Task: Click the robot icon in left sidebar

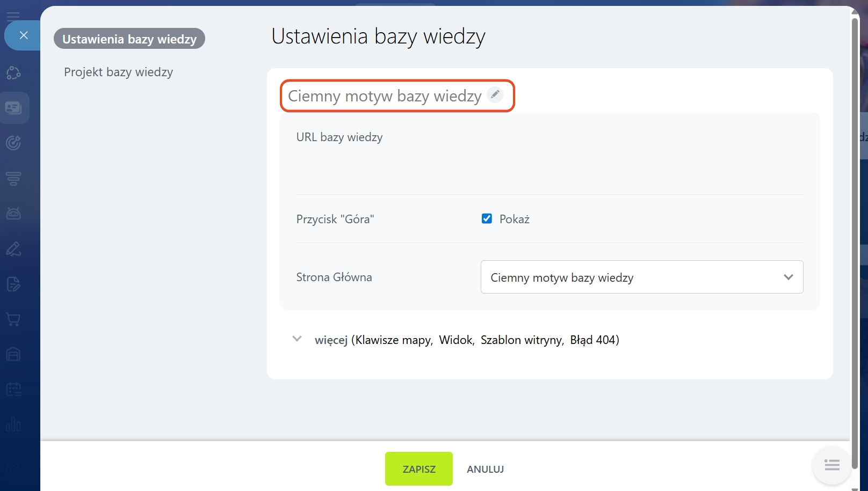Action: click(13, 214)
